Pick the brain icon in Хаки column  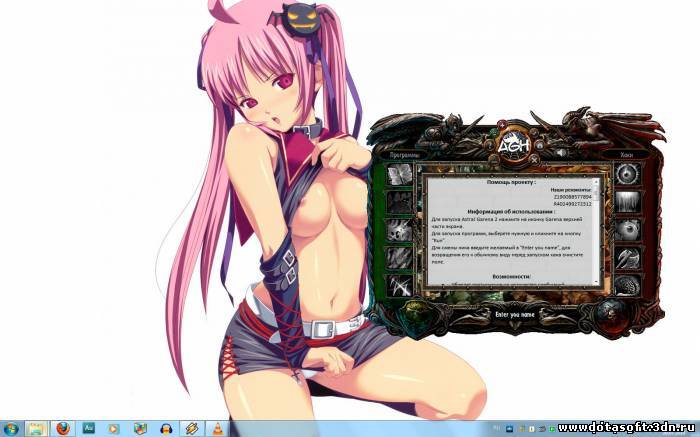[628, 286]
